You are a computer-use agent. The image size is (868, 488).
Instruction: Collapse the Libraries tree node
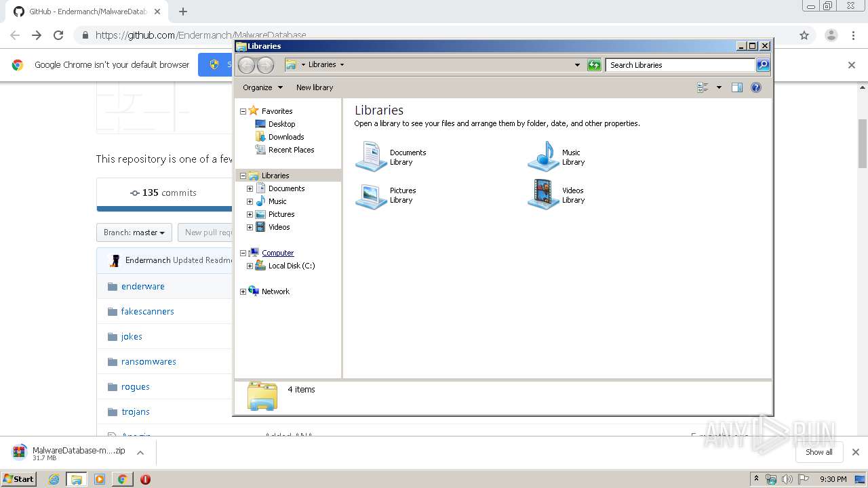243,176
